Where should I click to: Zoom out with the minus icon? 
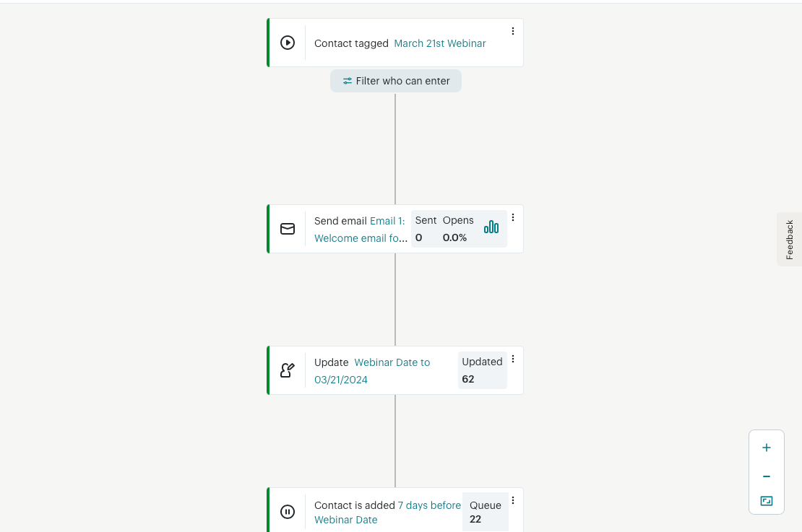click(x=766, y=476)
